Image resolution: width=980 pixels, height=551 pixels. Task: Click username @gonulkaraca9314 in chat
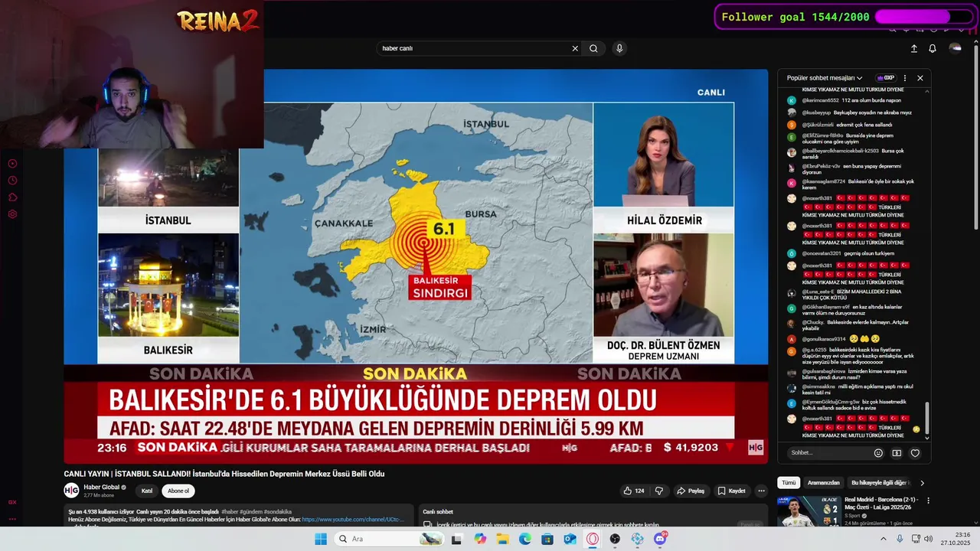(x=824, y=339)
